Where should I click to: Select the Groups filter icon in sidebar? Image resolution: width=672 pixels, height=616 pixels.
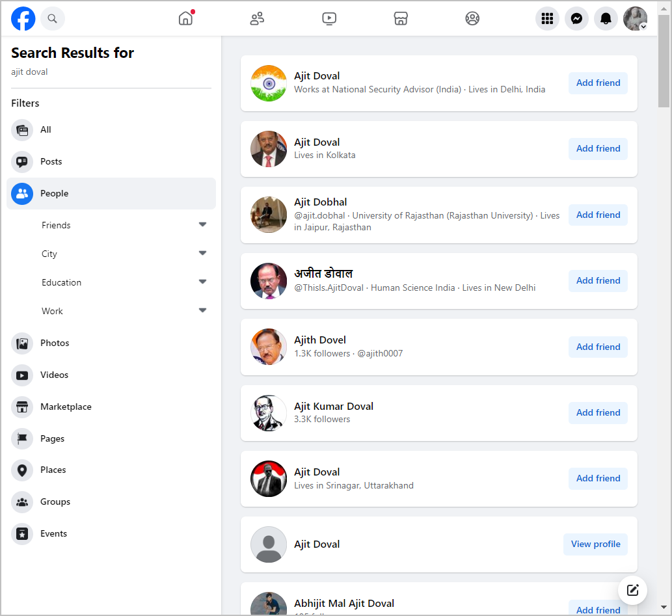[22, 502]
